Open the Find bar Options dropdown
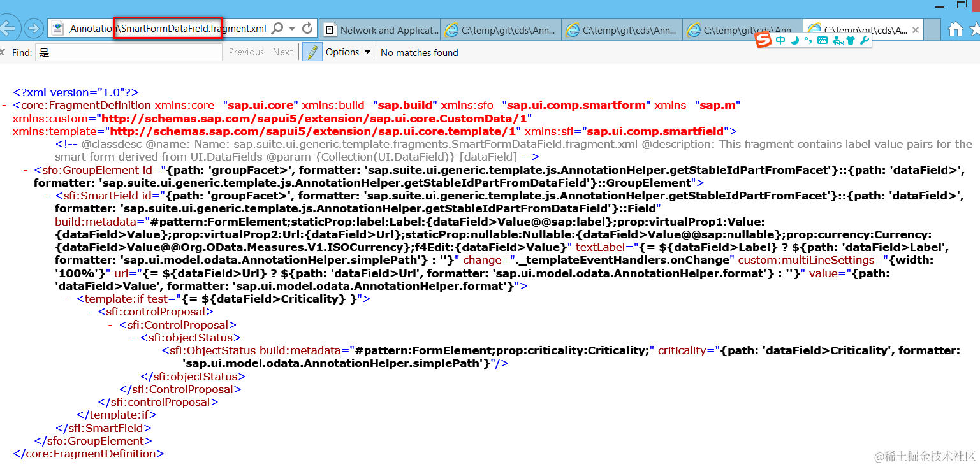This screenshot has height=467, width=980. [348, 52]
